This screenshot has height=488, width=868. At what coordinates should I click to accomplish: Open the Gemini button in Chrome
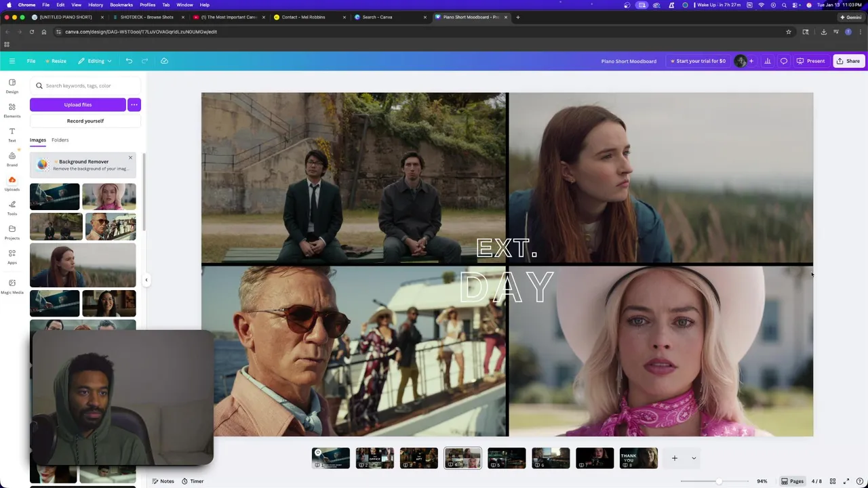pos(851,17)
